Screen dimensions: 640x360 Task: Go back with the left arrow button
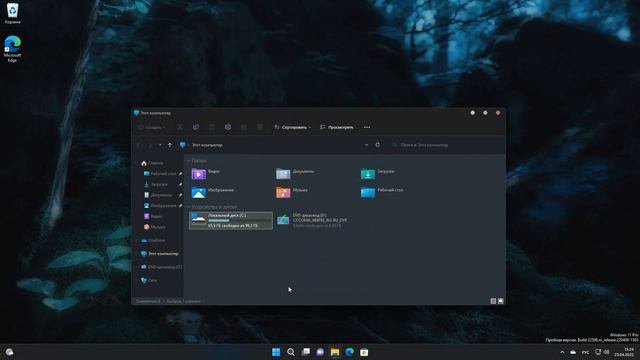[139, 145]
